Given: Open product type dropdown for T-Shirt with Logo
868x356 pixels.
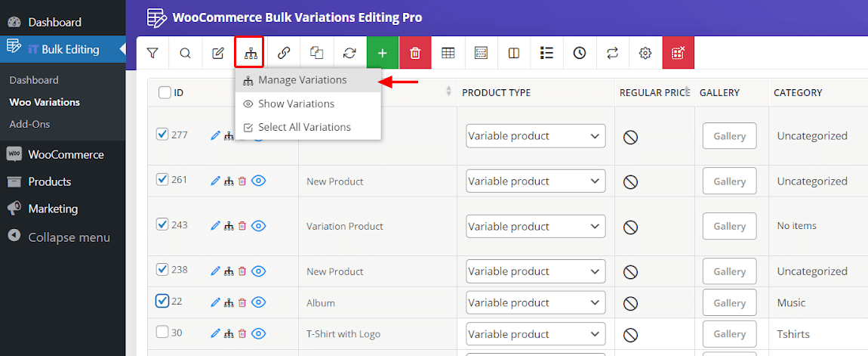Looking at the screenshot, I should [535, 334].
